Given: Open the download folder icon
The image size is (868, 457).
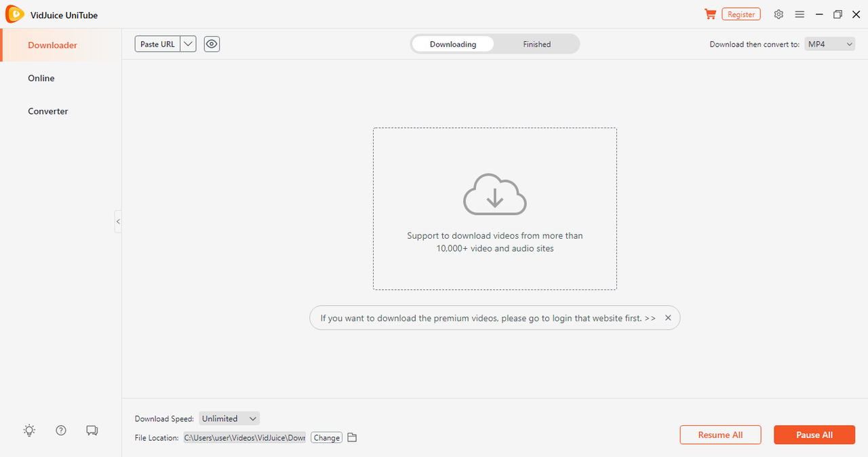Looking at the screenshot, I should click(x=352, y=437).
